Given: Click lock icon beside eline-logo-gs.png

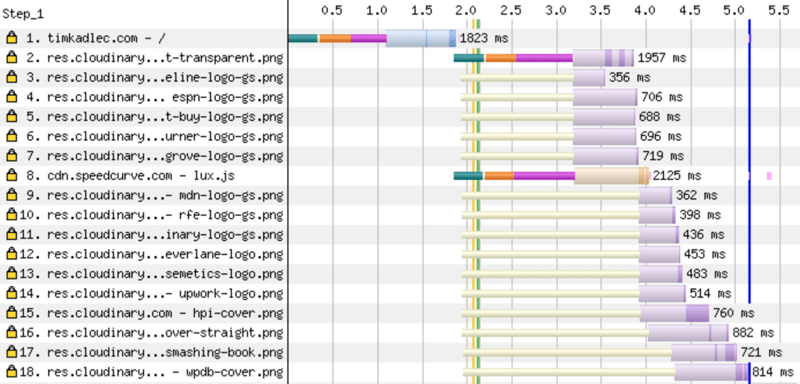Looking at the screenshot, I should coord(11,78).
